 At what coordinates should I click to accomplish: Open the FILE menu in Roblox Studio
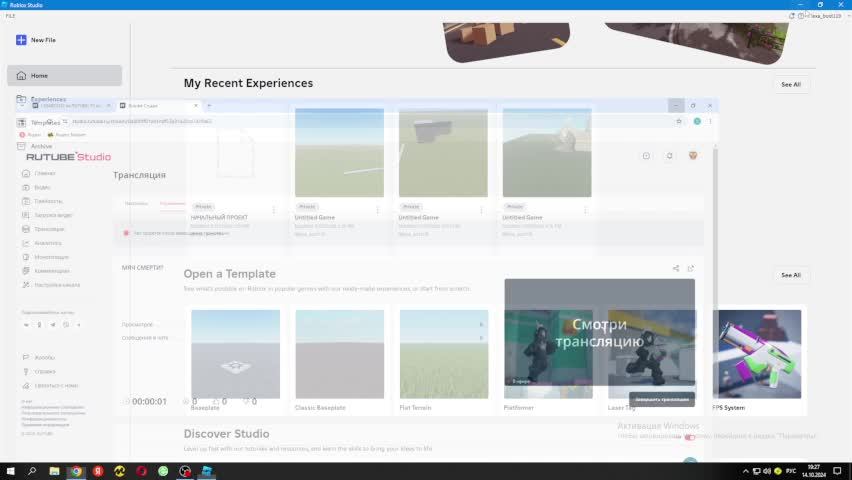point(10,16)
